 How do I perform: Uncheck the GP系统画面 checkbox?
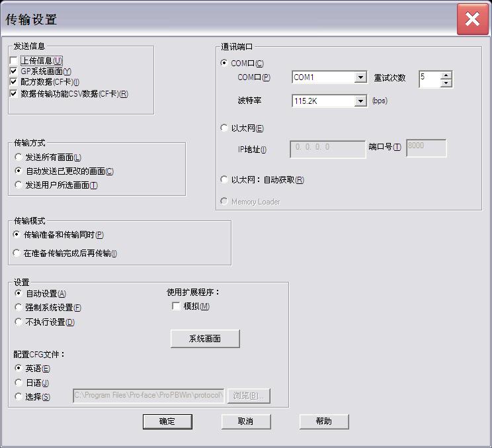tap(14, 71)
